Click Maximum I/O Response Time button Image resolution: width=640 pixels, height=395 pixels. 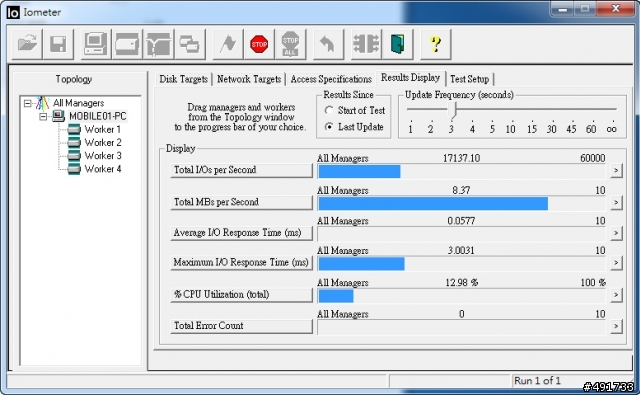click(x=241, y=262)
